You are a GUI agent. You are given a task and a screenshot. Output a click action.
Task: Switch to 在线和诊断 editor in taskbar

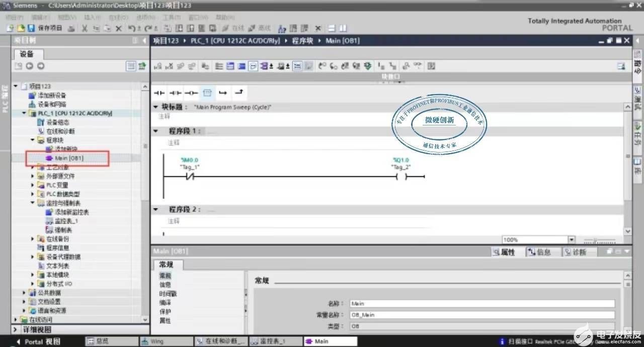[x=221, y=341]
